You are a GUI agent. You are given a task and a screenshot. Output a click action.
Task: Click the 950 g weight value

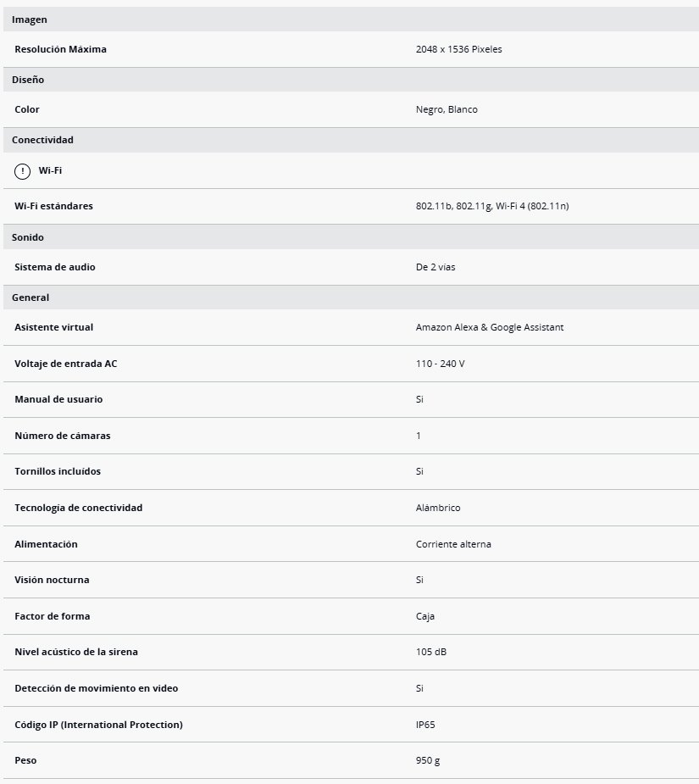click(x=428, y=760)
